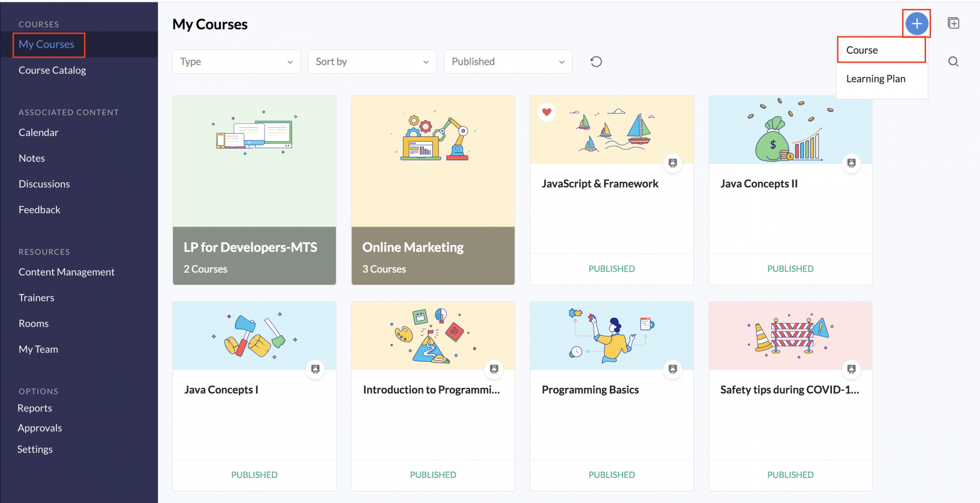Image resolution: width=980 pixels, height=503 pixels.
Task: Choose Course from the add menu
Action: tap(881, 50)
